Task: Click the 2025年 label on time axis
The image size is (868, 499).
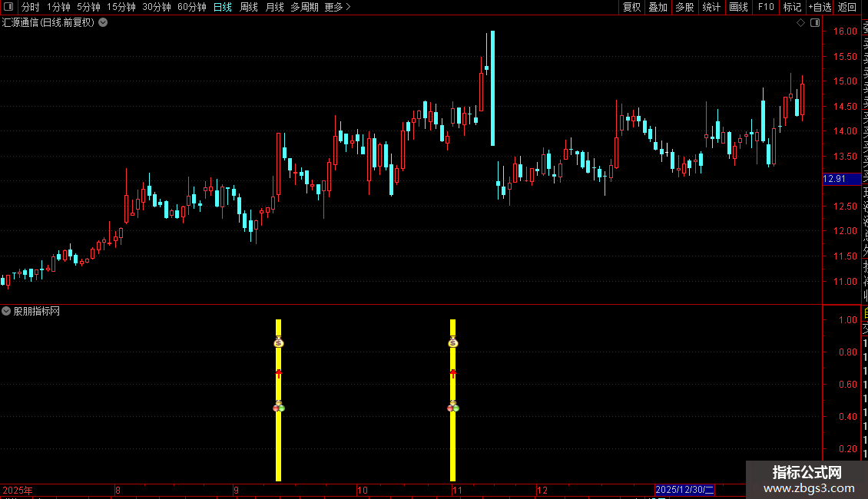Action: tap(18, 490)
